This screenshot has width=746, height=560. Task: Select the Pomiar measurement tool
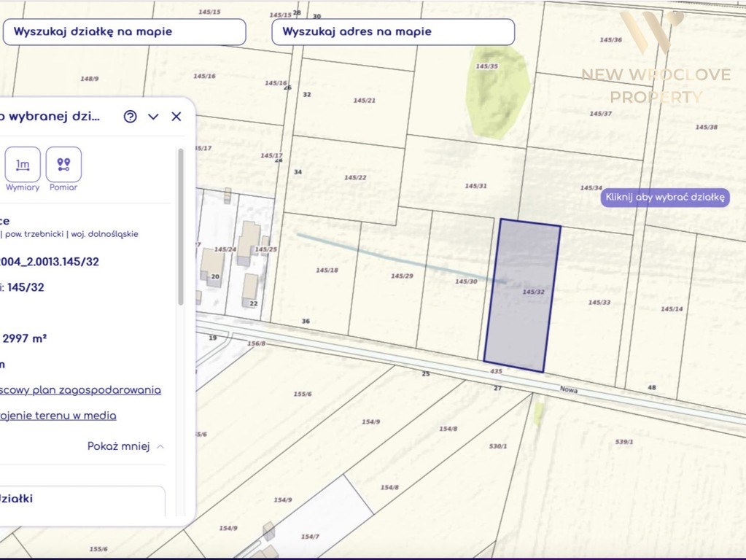coord(63,164)
